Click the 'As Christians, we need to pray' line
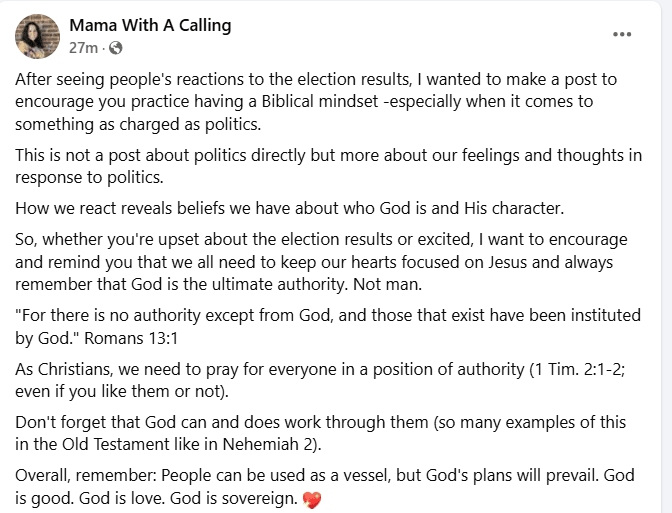The width and height of the screenshot is (672, 513). point(320,380)
